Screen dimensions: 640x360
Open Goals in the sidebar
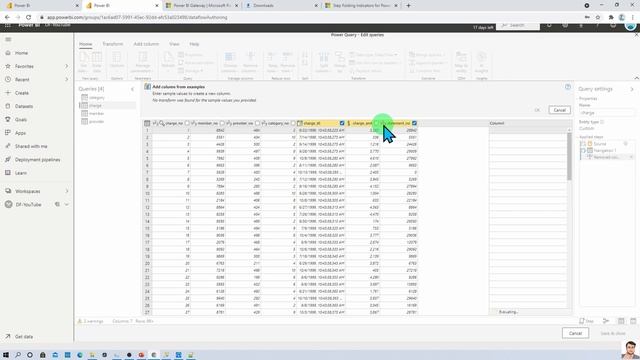21,120
